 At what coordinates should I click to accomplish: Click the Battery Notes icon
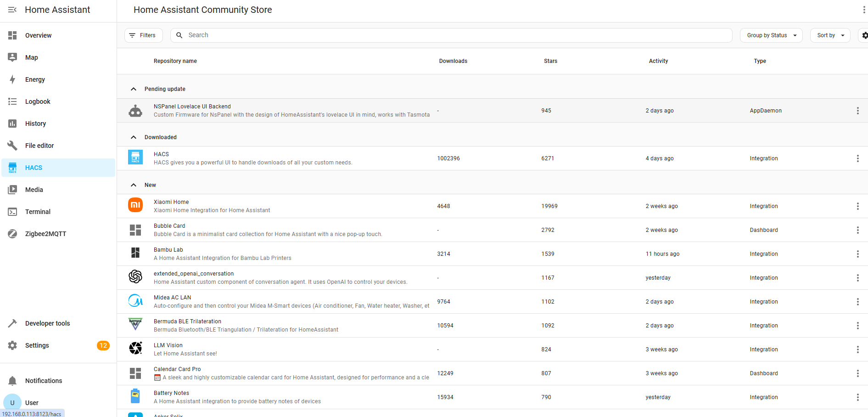(x=135, y=396)
